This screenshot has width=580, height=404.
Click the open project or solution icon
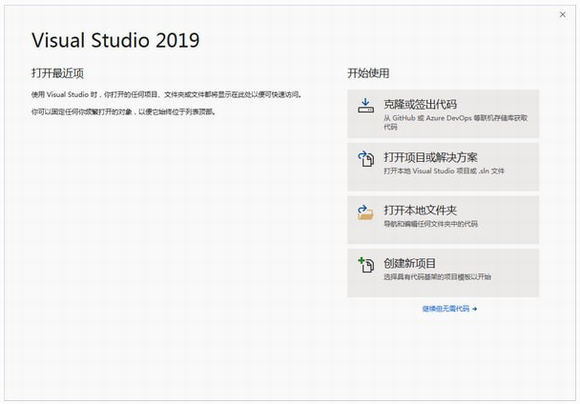coord(365,159)
